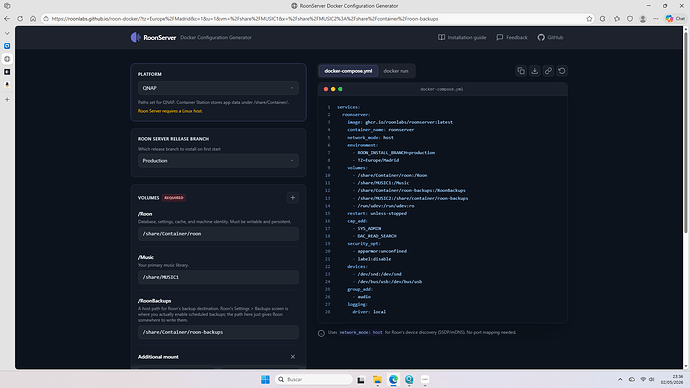This screenshot has height=388, width=690.
Task: Open the Feedback link
Action: coord(512,37)
